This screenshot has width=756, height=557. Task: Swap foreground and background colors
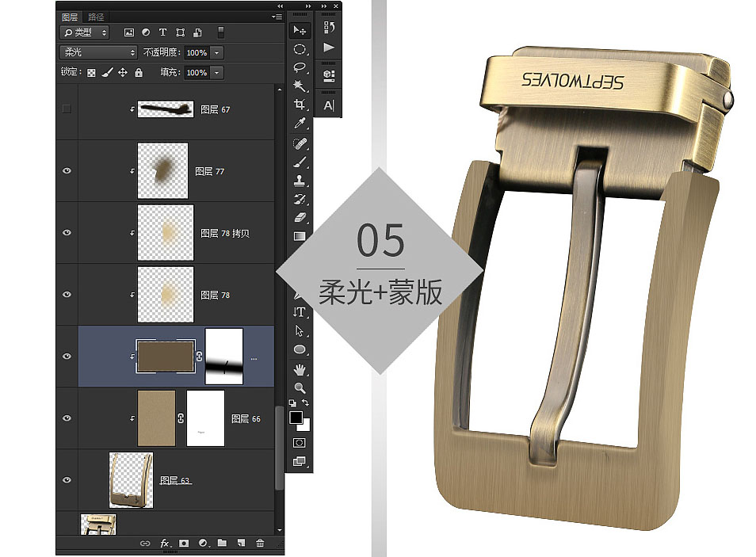pos(305,402)
